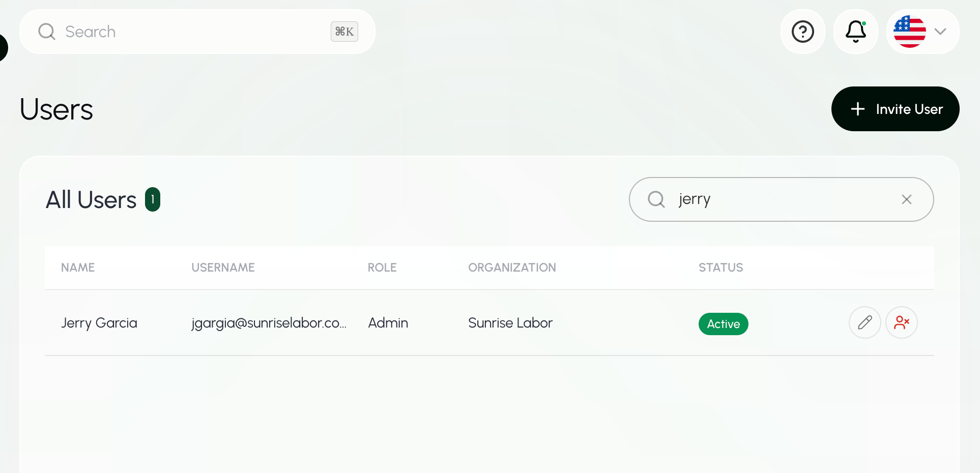This screenshot has height=473, width=980.
Task: Expand the language dropdown chevron
Action: (940, 32)
